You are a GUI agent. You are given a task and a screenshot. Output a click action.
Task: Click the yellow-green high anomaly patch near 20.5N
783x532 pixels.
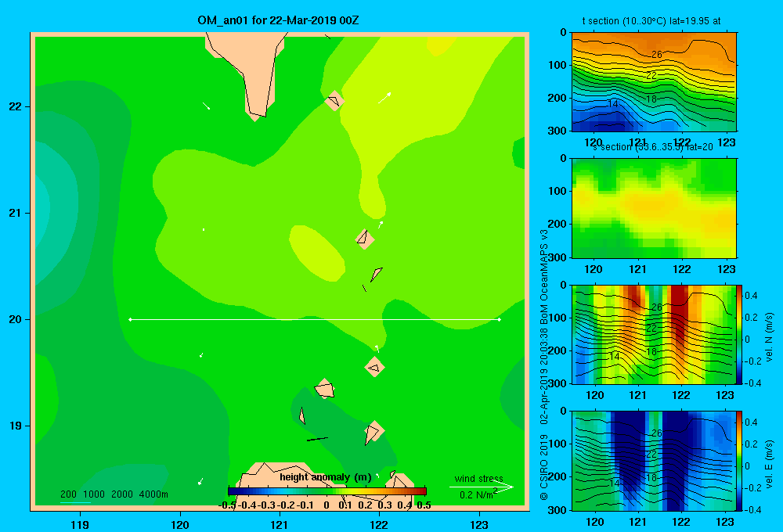click(x=316, y=253)
